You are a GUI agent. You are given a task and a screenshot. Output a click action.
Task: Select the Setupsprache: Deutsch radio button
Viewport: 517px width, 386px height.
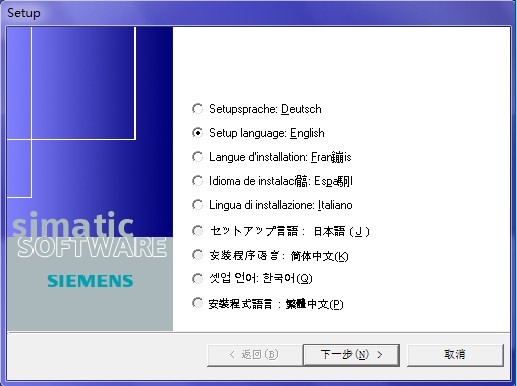197,109
